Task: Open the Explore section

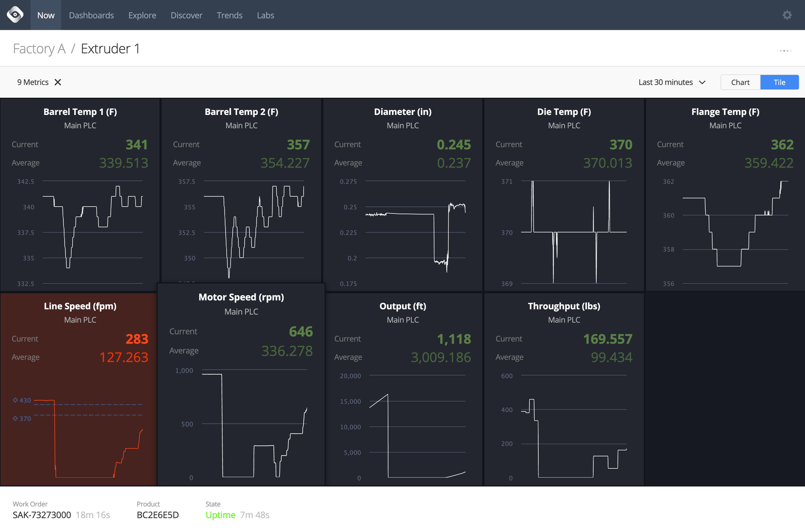Action: pos(142,15)
